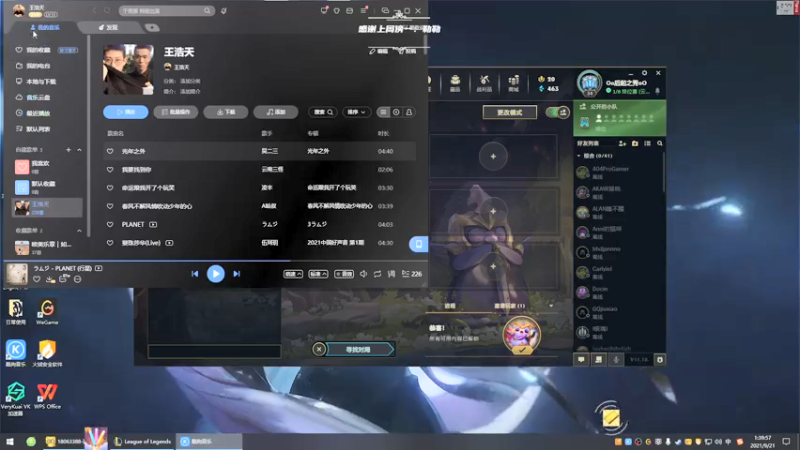Mute with the volume speaker icon
800x450 pixels.
(363, 274)
